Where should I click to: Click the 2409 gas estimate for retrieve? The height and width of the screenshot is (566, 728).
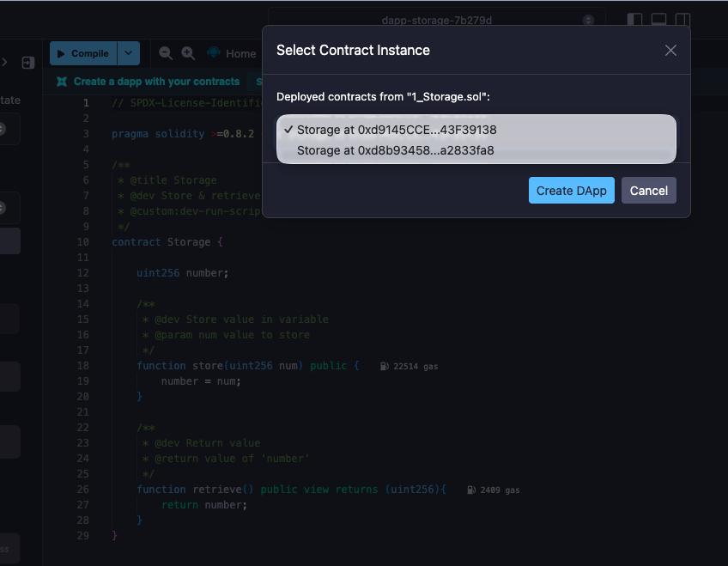tap(493, 490)
